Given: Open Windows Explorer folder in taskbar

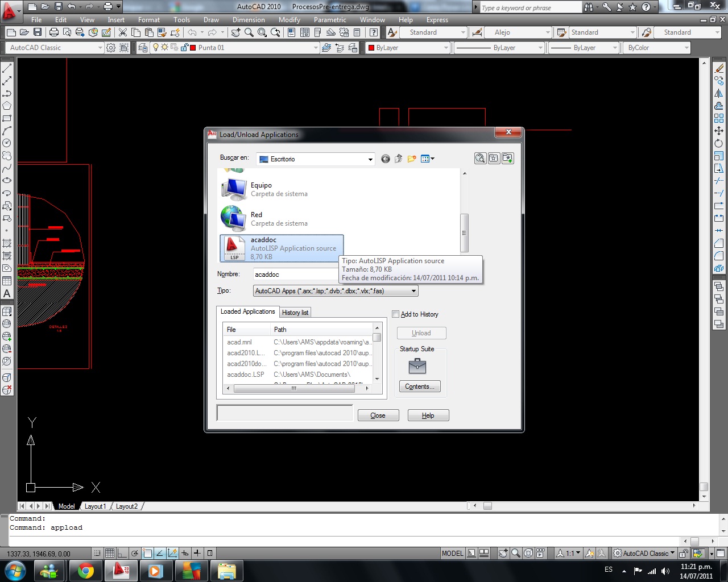Looking at the screenshot, I should click(227, 571).
